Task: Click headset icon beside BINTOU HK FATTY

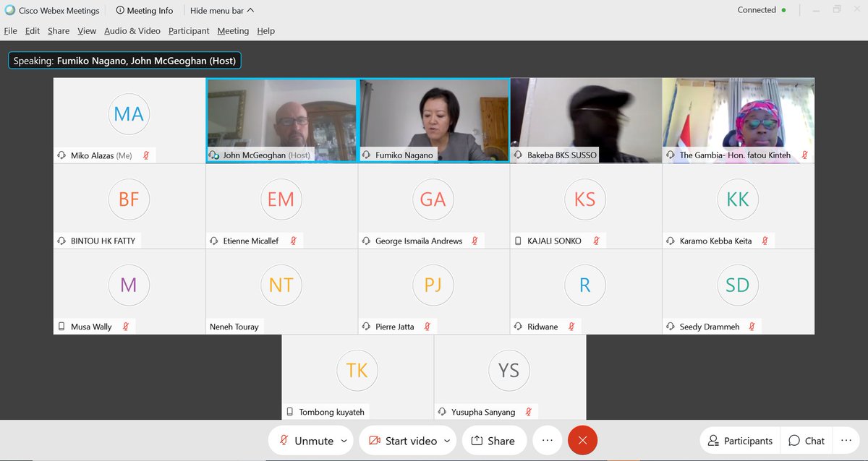Action: click(x=62, y=241)
